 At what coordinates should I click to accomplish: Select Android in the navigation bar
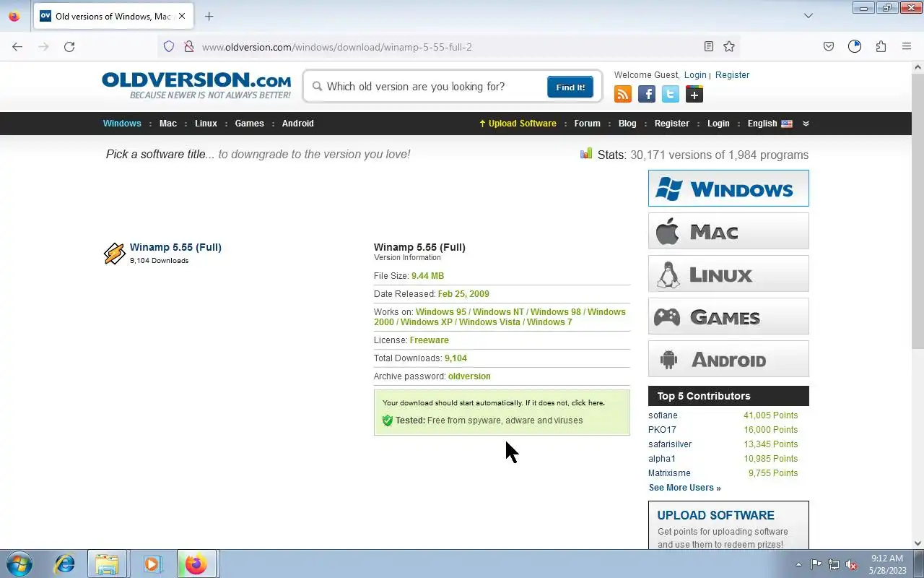(x=298, y=124)
